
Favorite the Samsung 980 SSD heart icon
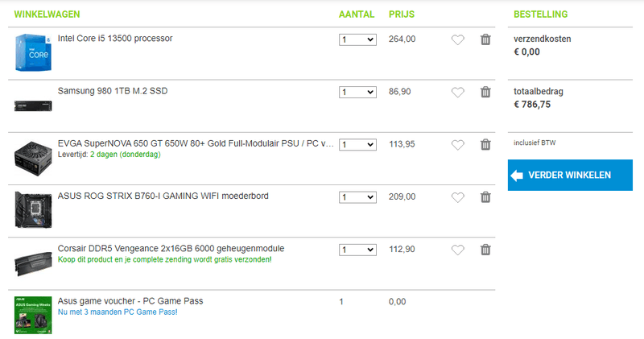[x=458, y=92]
